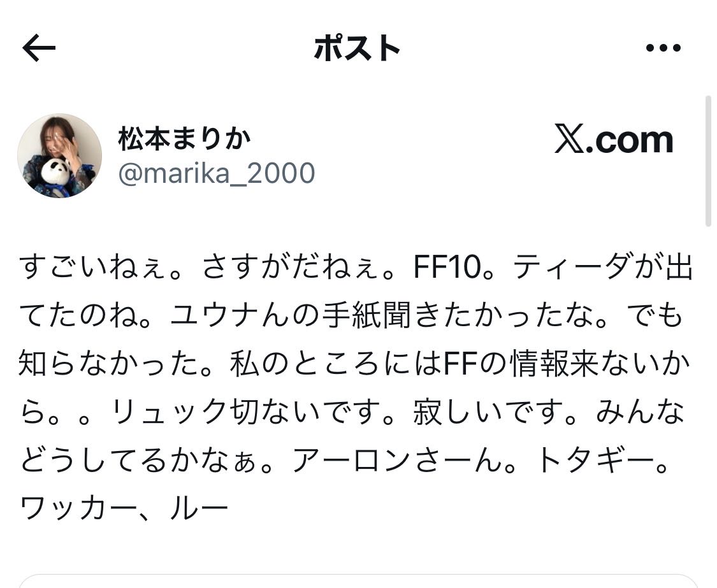Click the X.com logo text
This screenshot has height=588, width=717.
click(614, 139)
